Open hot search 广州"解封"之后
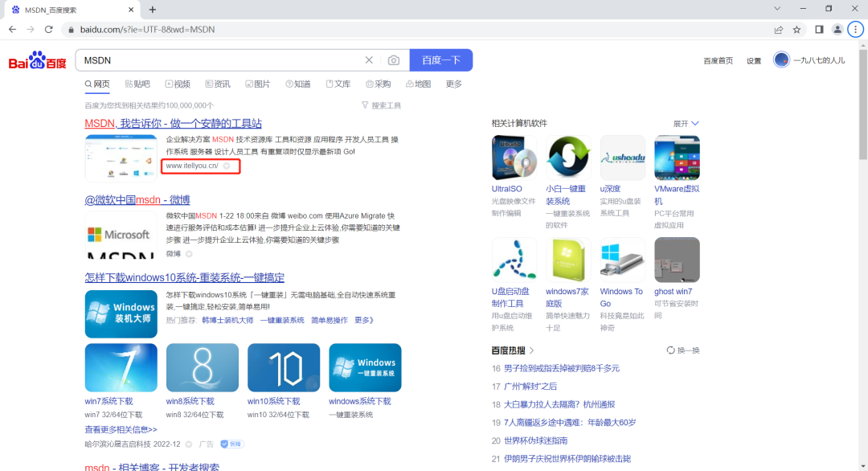868x471 pixels. point(530,387)
